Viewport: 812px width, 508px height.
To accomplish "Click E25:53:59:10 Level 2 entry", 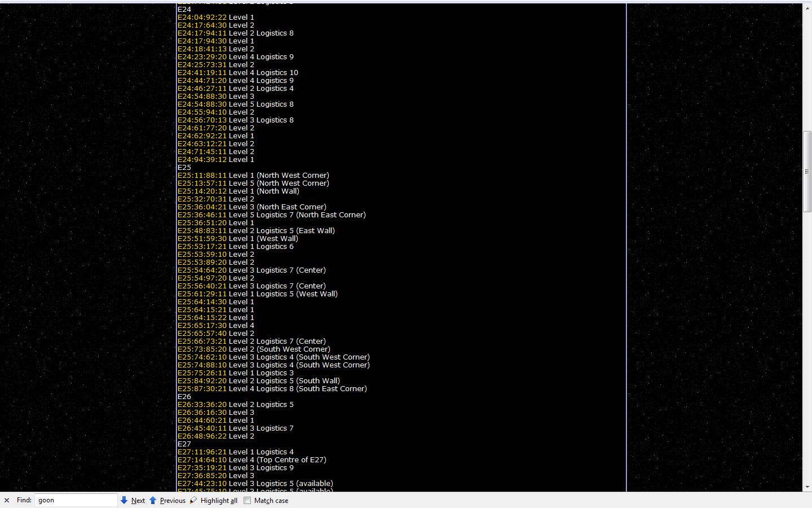I will point(216,254).
